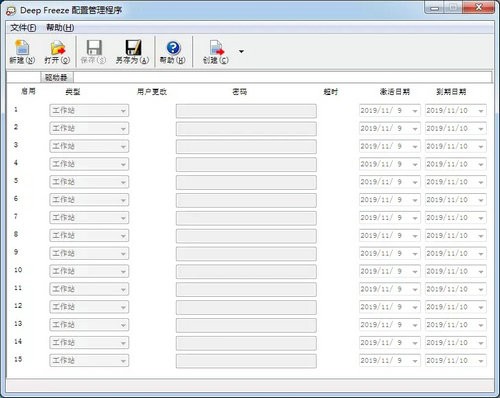Open the 工作站 type dropdown in row 13
This screenshot has height=398, width=500.
(89, 325)
